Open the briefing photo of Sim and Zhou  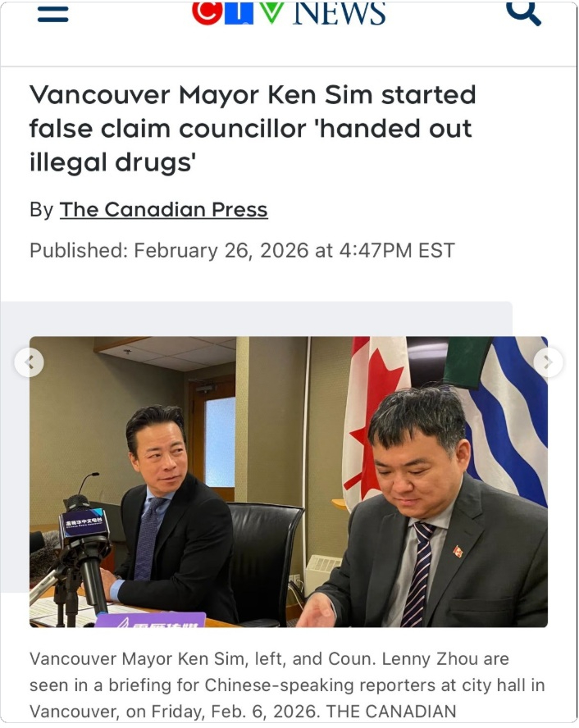(289, 481)
